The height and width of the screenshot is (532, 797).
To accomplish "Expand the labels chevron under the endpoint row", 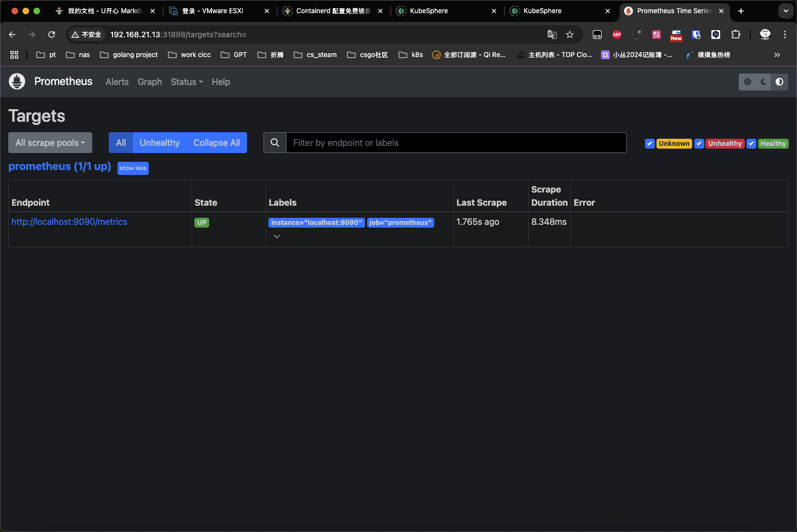I will point(277,236).
